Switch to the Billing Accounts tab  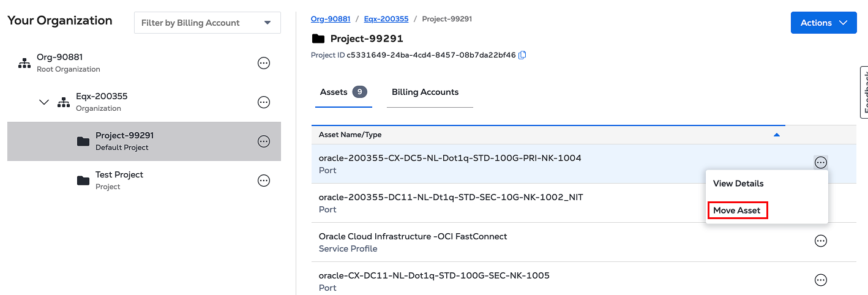click(x=425, y=92)
